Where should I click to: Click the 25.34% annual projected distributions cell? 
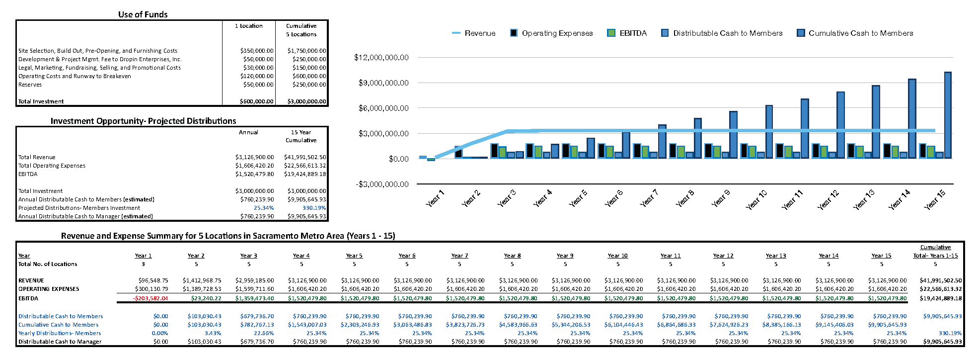pyautogui.click(x=263, y=208)
